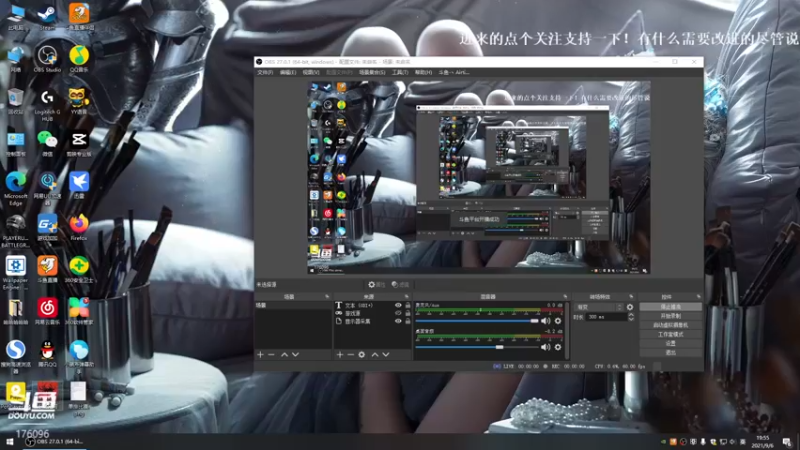Open the 迅雷 desktop icon
The width and height of the screenshot is (800, 450).
[79, 186]
